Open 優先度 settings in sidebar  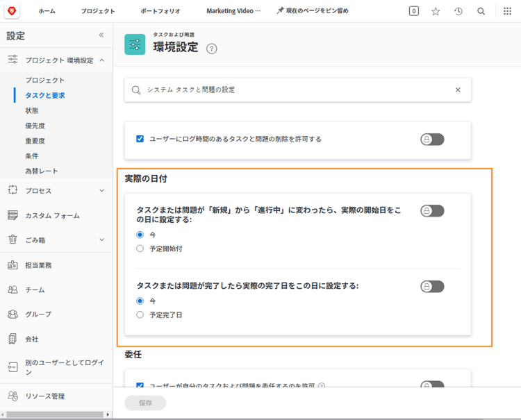35,126
